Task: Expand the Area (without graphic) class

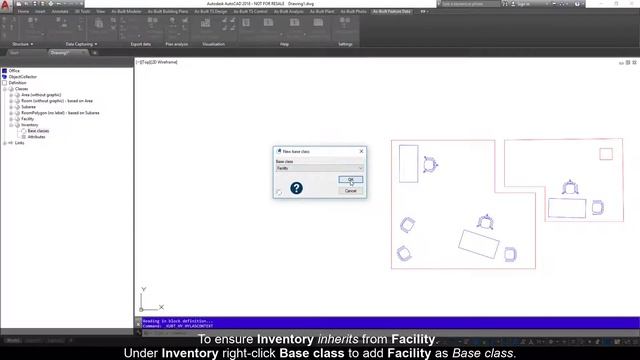Action: [11, 95]
